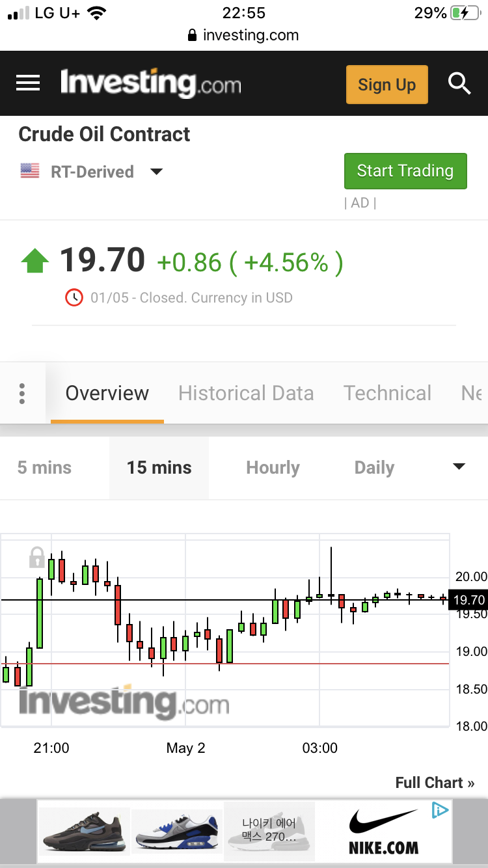Click the US flag icon
The height and width of the screenshot is (868, 488).
tap(30, 172)
